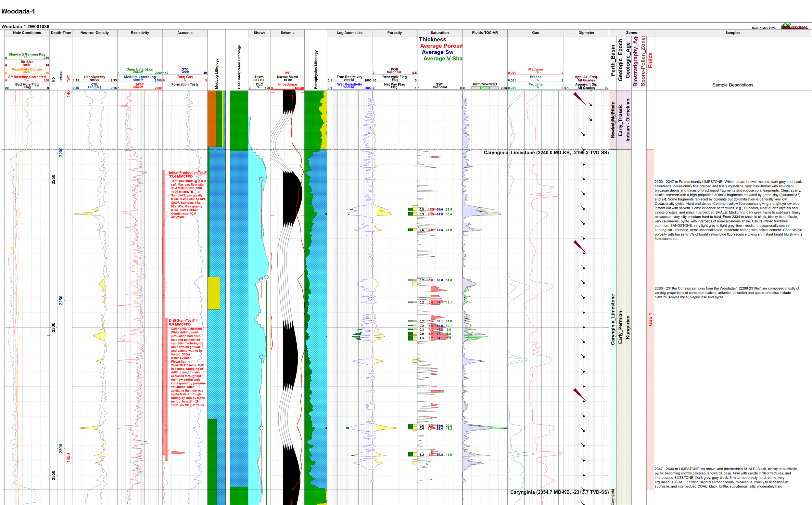Open the Dipmeter track header
Viewport: 812px width, 505px height.
(x=586, y=33)
